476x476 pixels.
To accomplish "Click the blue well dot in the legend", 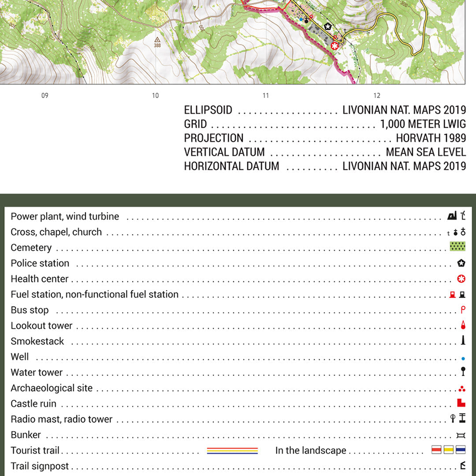I will [x=463, y=358].
